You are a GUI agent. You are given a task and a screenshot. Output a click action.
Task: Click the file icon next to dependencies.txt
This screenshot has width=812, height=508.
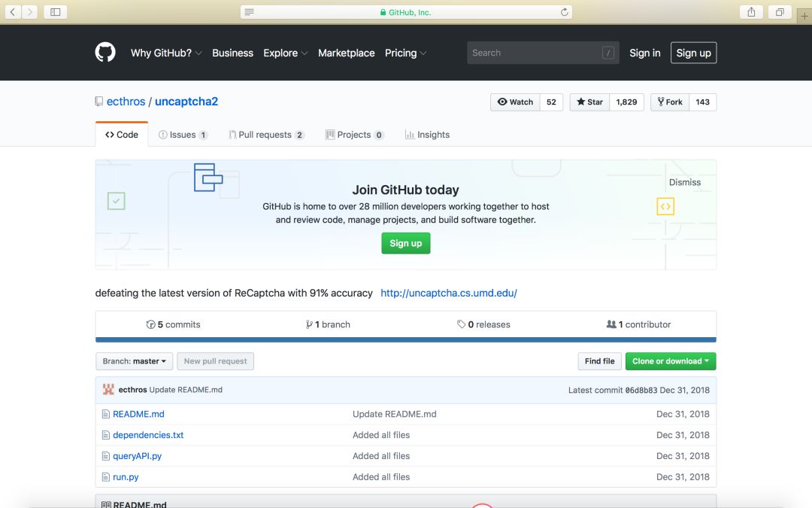(106, 435)
